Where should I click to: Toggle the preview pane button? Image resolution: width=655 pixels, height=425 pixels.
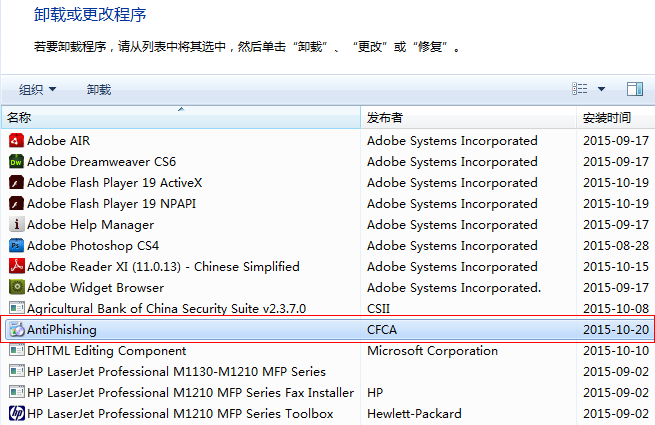635,89
